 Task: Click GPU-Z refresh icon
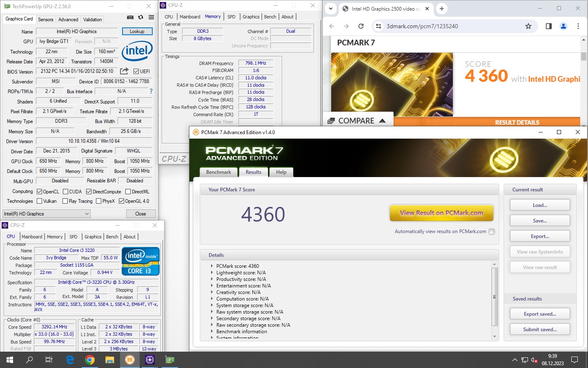(x=141, y=17)
